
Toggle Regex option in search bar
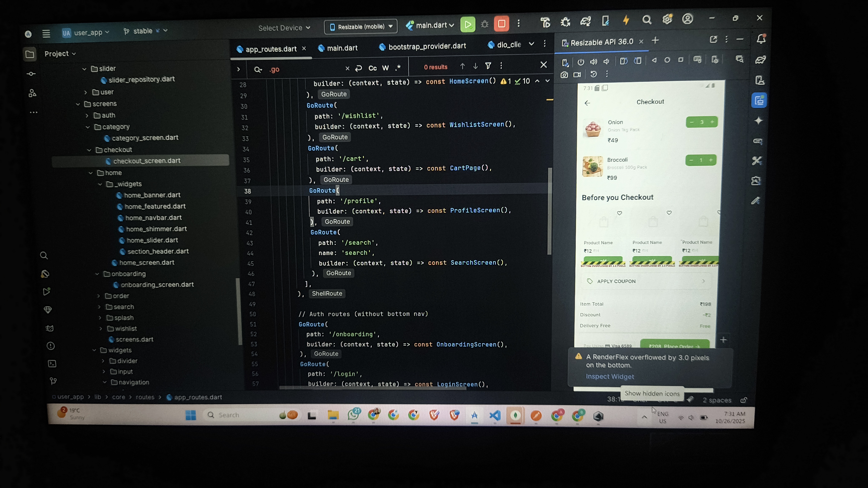(398, 68)
